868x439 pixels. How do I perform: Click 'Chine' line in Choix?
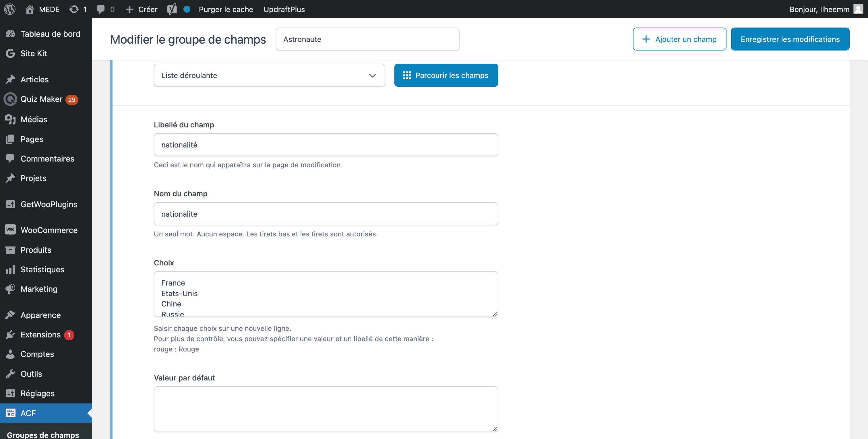click(171, 304)
